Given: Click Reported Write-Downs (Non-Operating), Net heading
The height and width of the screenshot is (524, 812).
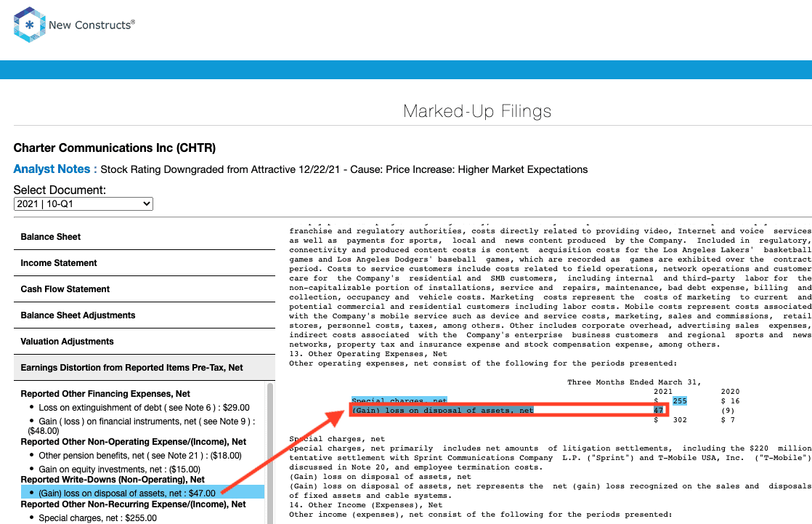Looking at the screenshot, I should (113, 480).
